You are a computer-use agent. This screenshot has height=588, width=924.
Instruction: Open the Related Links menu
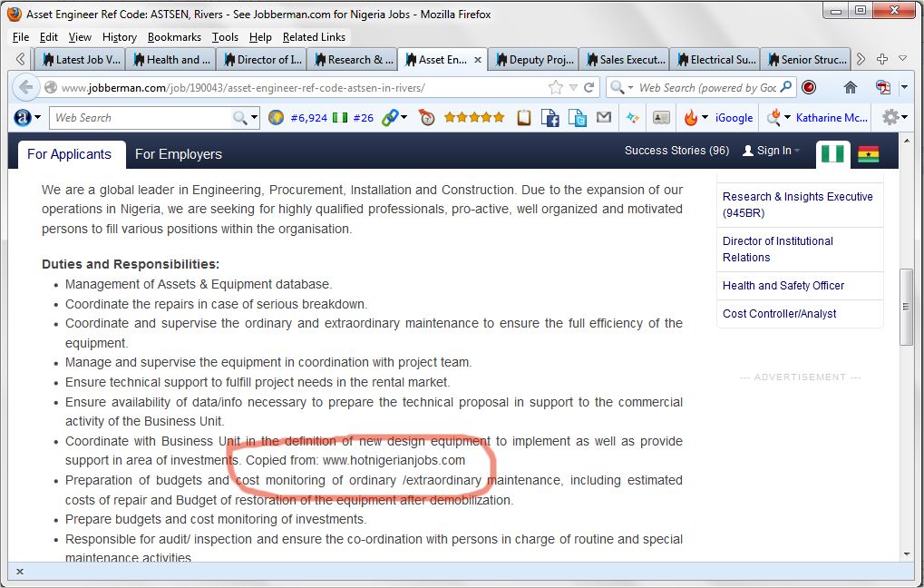pyautogui.click(x=314, y=36)
